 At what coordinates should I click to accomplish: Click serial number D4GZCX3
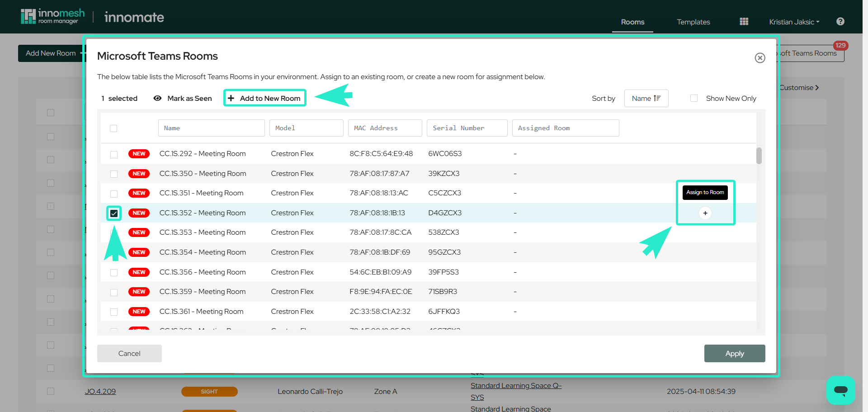click(x=445, y=213)
